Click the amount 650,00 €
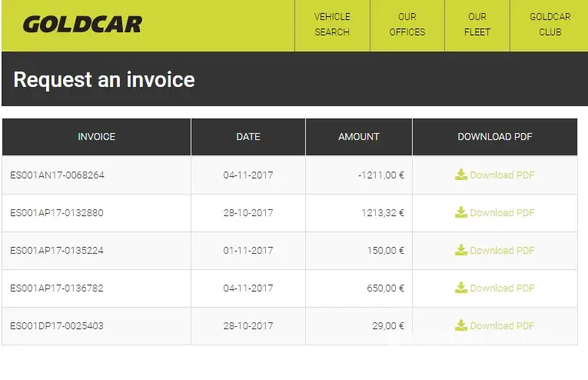 click(386, 288)
